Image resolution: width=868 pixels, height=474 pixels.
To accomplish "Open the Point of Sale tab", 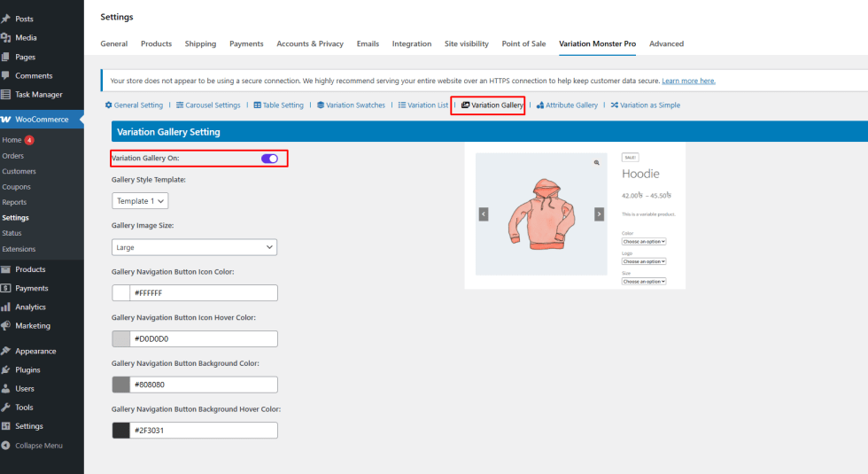I will pos(523,43).
